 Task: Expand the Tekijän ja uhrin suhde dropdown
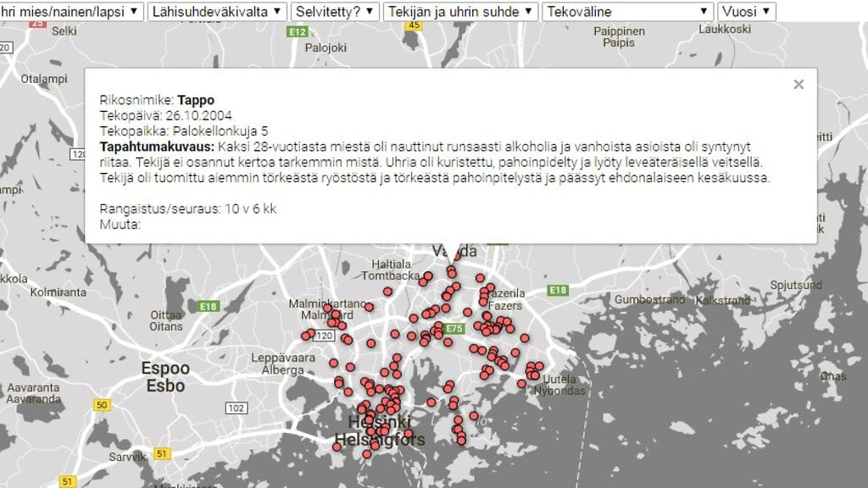coord(460,11)
